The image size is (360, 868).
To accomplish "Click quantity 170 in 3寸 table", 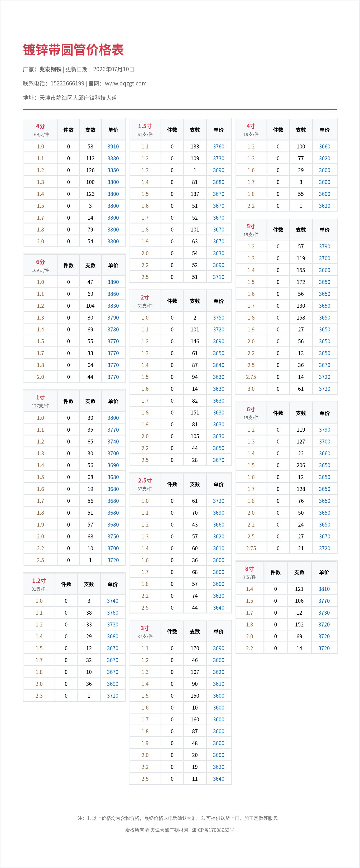I will pyautogui.click(x=195, y=648).
